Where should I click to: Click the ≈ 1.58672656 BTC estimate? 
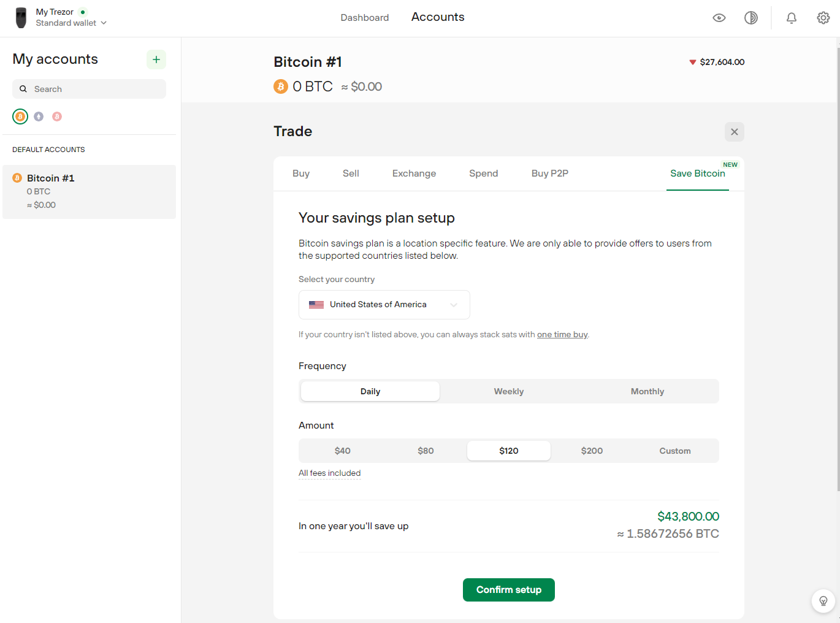tap(668, 534)
